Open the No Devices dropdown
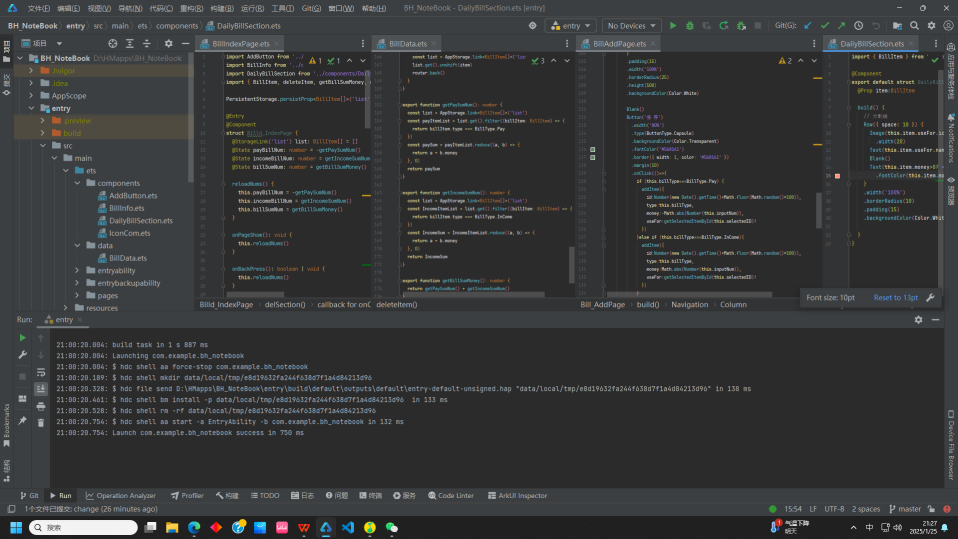Viewport: 958px width, 539px height. pyautogui.click(x=630, y=25)
